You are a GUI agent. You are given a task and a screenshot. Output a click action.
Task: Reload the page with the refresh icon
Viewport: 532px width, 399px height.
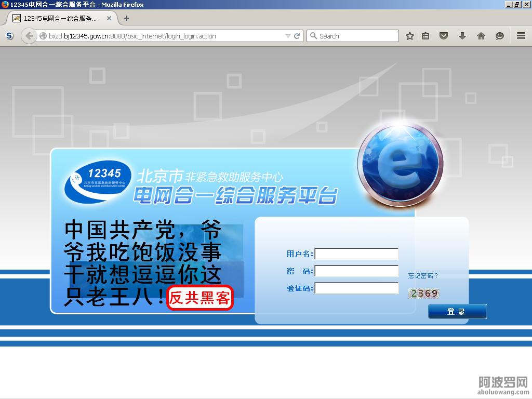coord(297,36)
